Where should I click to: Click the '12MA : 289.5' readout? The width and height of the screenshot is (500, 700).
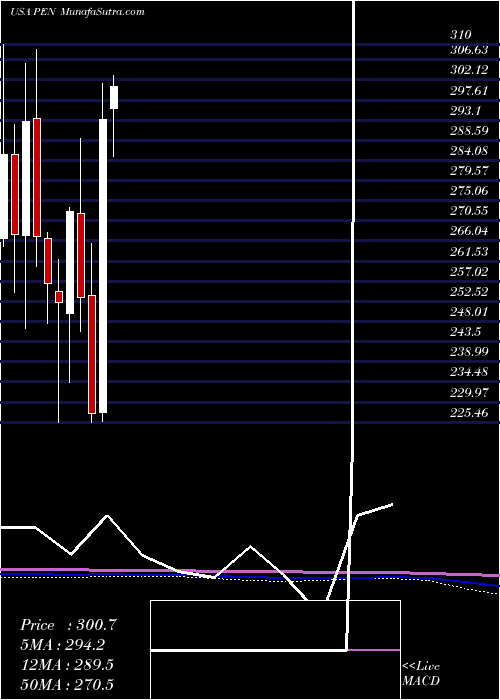[x=67, y=664]
